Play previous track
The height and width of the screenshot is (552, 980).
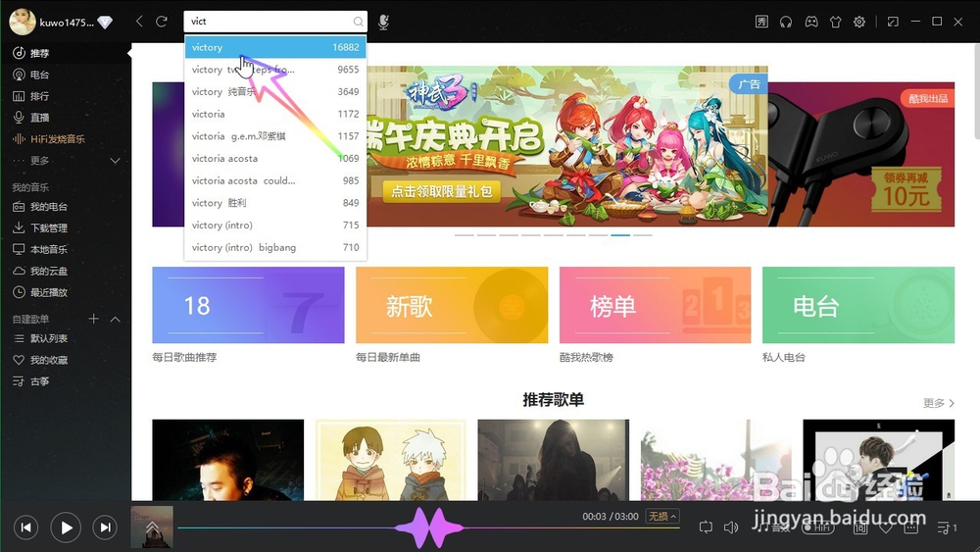pyautogui.click(x=25, y=527)
